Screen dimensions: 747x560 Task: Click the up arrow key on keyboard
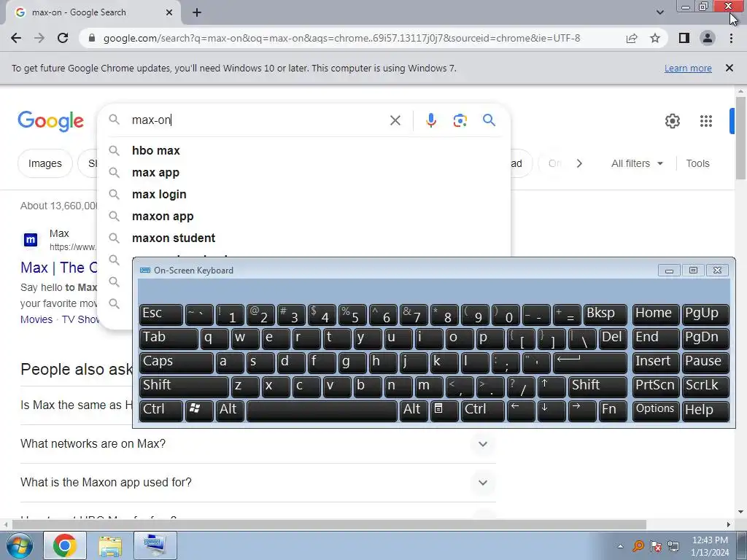click(x=551, y=386)
